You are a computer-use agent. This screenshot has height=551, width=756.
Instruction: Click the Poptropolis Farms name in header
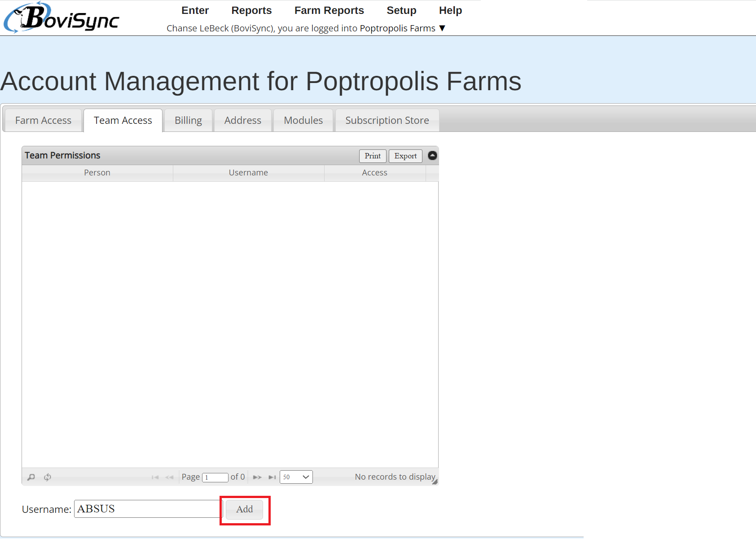click(x=398, y=28)
